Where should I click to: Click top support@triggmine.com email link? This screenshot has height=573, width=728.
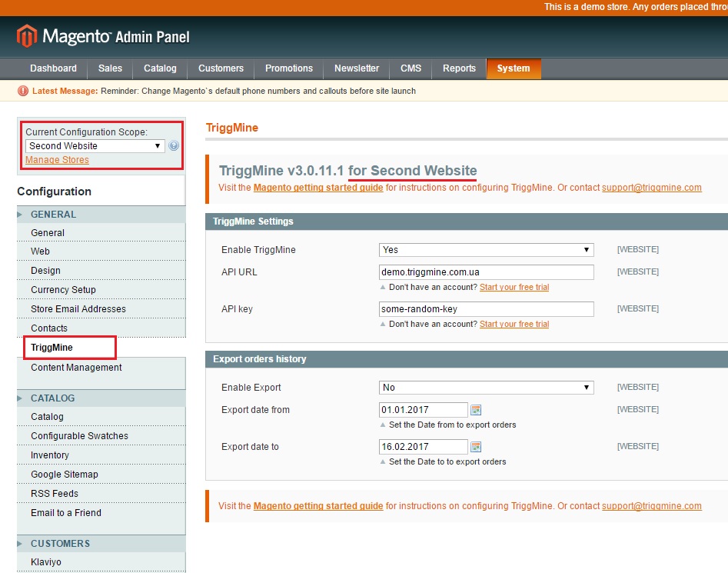651,188
